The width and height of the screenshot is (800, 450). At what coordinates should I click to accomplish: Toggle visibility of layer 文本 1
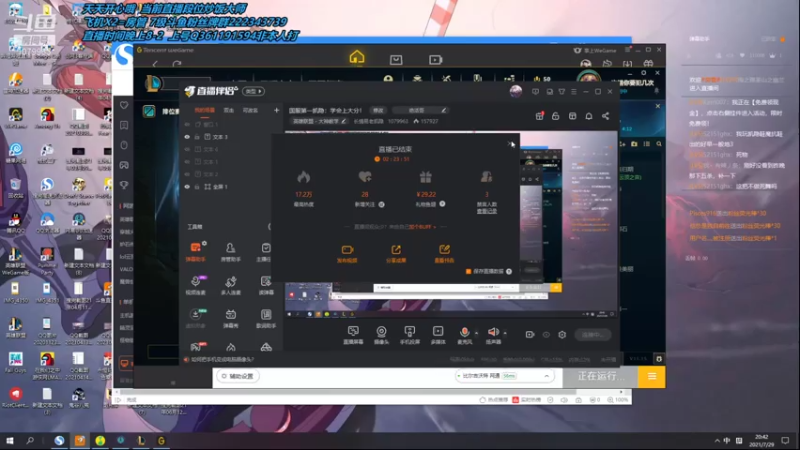187,162
